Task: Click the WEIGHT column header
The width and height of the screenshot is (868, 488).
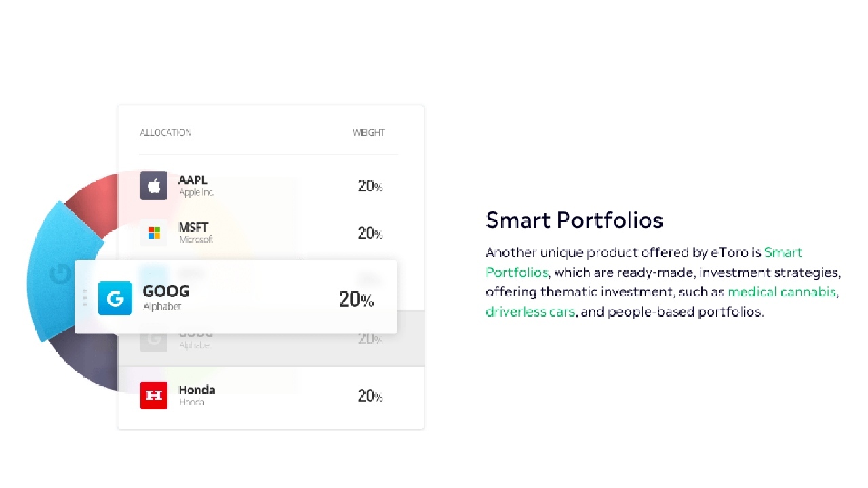Action: (x=368, y=133)
